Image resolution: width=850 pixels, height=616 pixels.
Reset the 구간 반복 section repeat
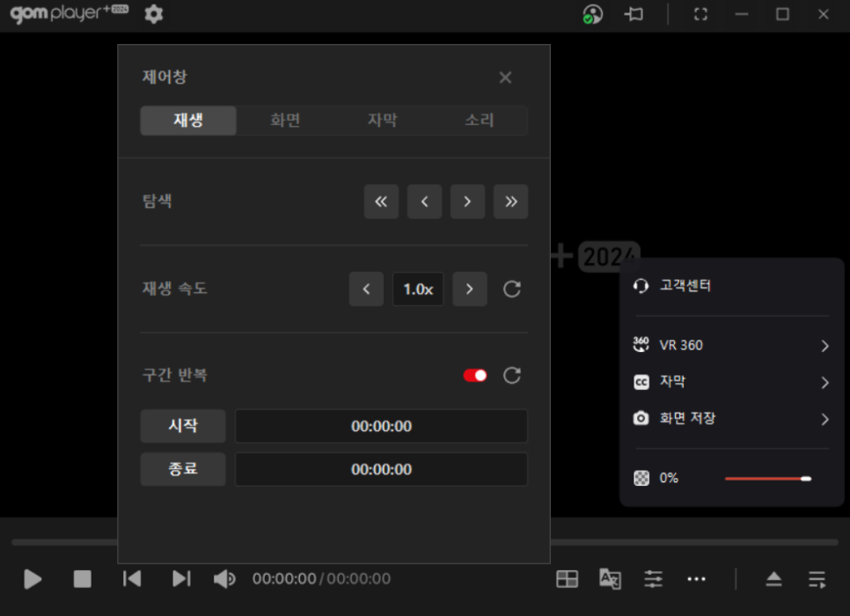click(x=512, y=375)
